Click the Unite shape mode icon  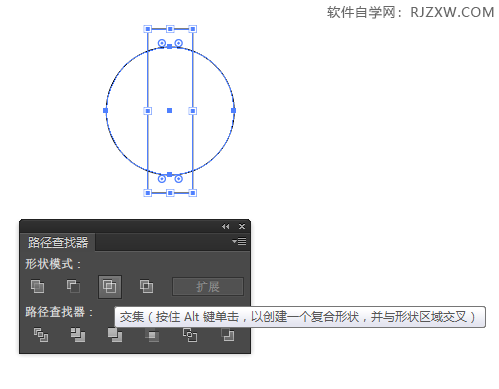coord(37,286)
